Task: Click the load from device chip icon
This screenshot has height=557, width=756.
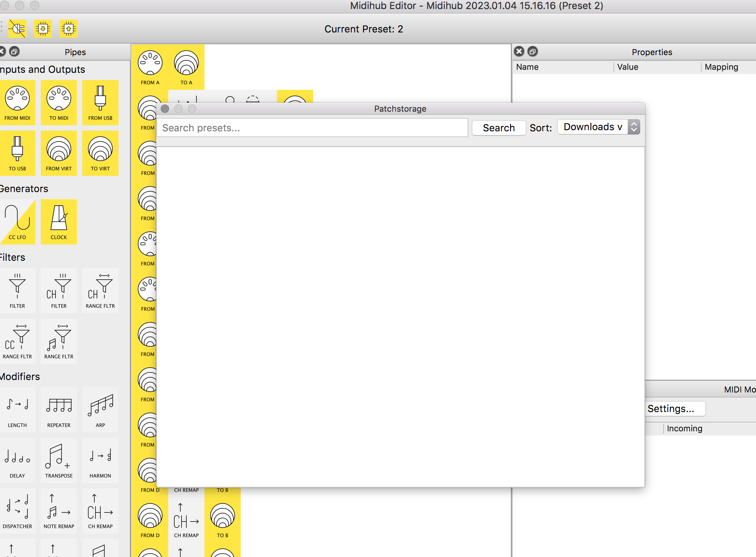Action: tap(43, 29)
